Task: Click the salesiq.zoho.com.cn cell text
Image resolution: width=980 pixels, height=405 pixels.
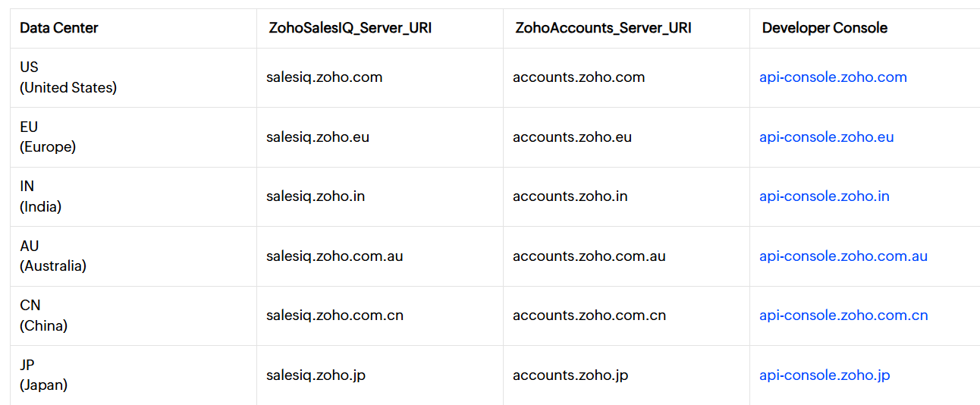Action: [x=335, y=316]
